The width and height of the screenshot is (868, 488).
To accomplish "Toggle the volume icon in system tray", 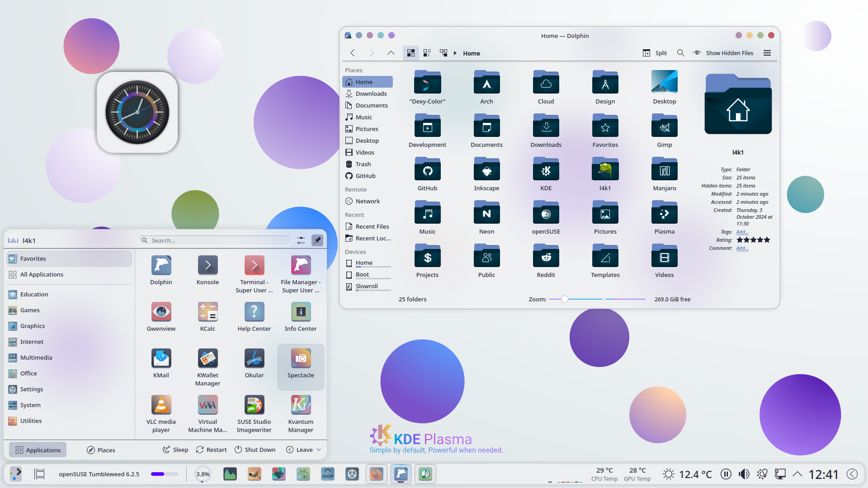I will [x=744, y=474].
